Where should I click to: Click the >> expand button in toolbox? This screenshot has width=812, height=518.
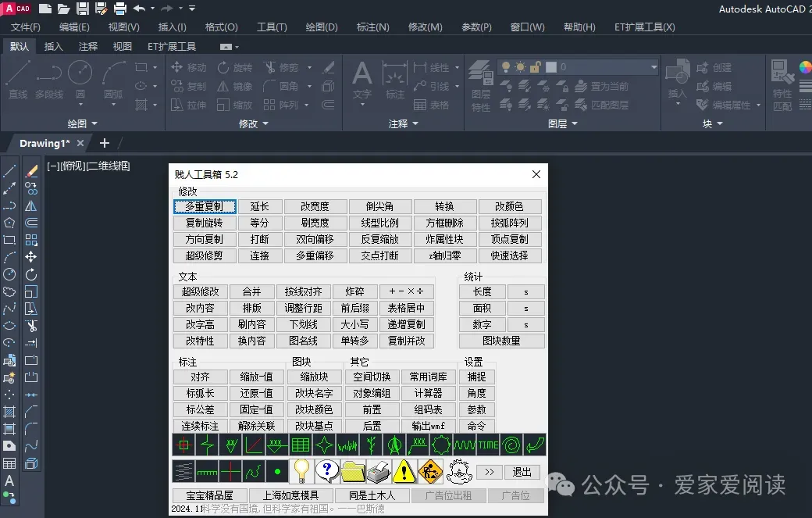[490, 472]
